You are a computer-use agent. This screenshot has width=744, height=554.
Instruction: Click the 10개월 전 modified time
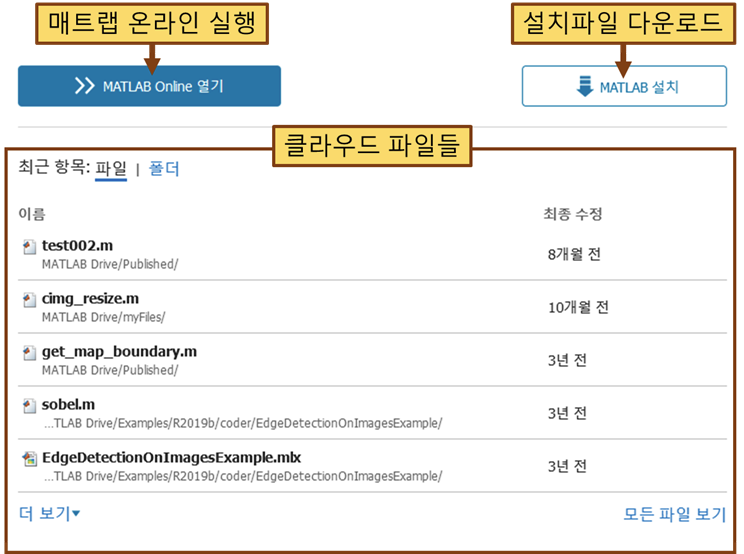pos(578,307)
